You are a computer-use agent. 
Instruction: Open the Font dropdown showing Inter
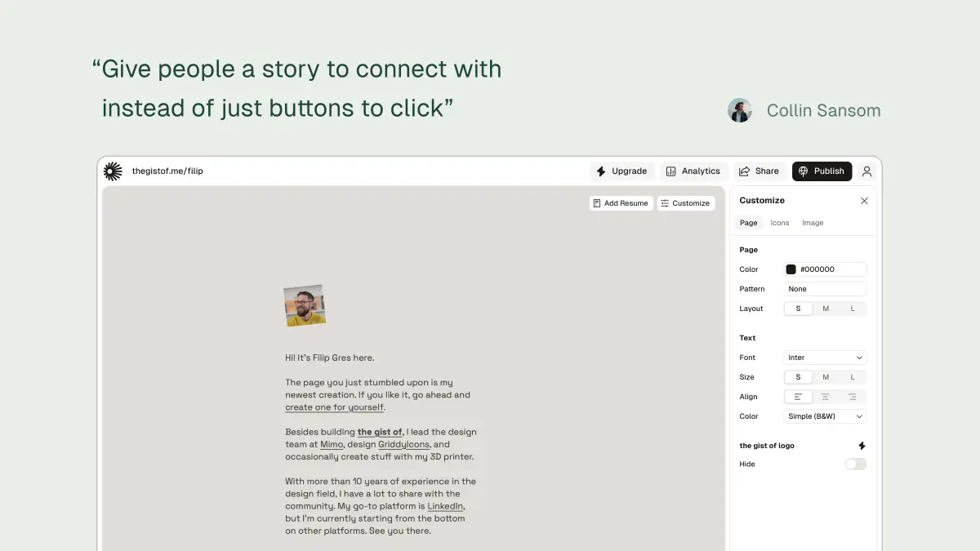[x=825, y=358]
